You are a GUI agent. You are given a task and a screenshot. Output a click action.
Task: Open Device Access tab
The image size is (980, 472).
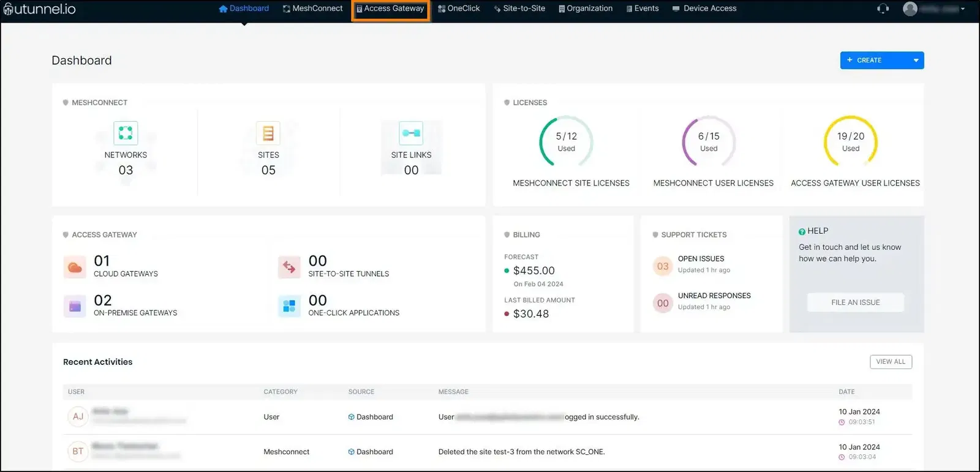coord(704,9)
